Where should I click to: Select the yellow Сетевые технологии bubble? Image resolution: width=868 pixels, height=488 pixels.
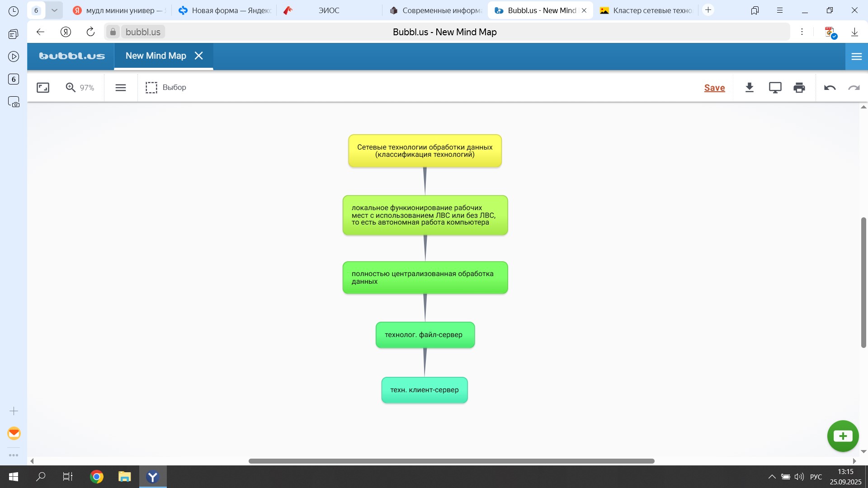coord(425,151)
